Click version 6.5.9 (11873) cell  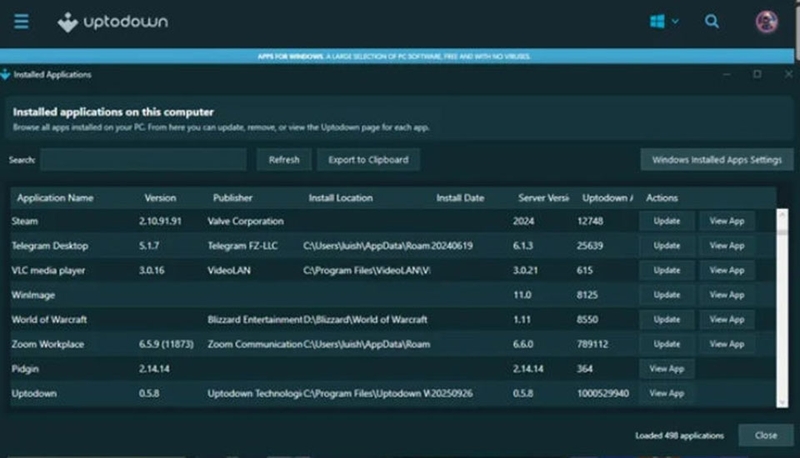166,344
